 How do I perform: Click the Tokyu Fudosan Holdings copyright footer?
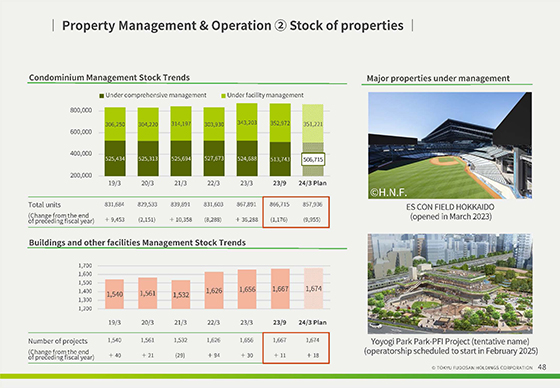pos(482,368)
